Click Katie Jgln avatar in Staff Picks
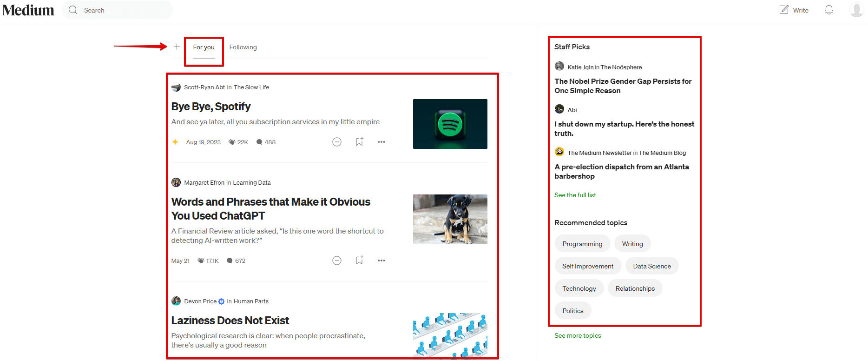This screenshot has height=361, width=868. tap(559, 67)
